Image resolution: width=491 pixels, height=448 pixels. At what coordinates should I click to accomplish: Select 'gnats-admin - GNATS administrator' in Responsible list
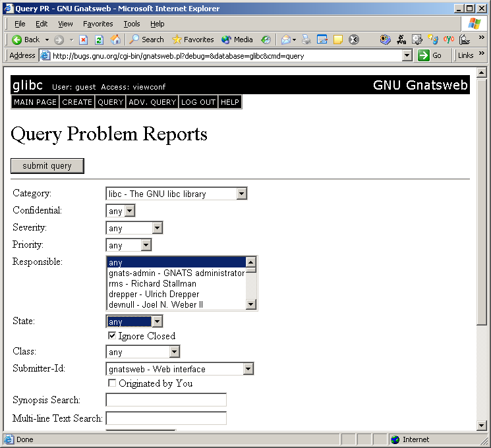[x=176, y=273]
